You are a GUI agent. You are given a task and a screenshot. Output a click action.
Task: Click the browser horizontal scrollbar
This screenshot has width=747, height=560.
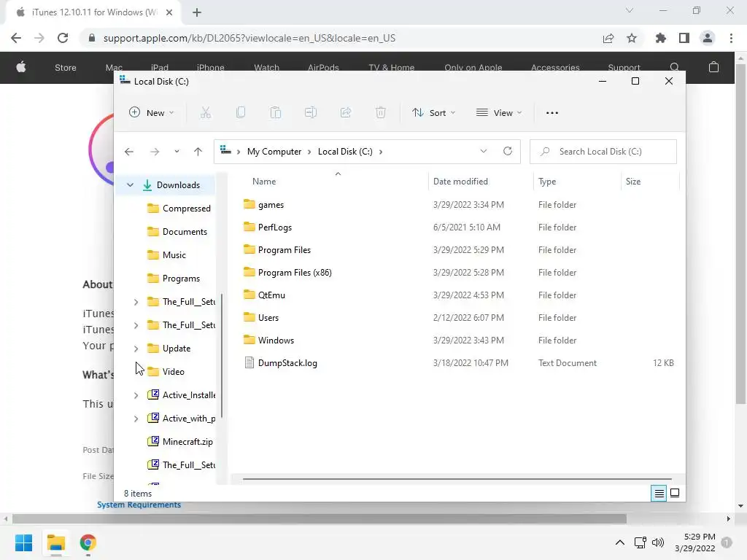[320, 518]
